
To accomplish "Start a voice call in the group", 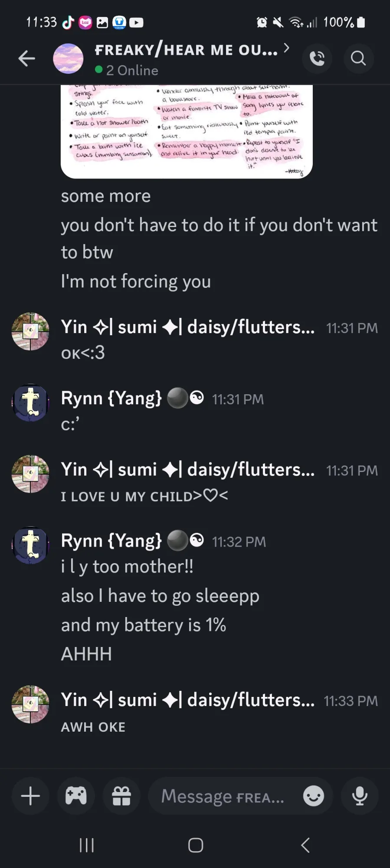I will click(317, 58).
